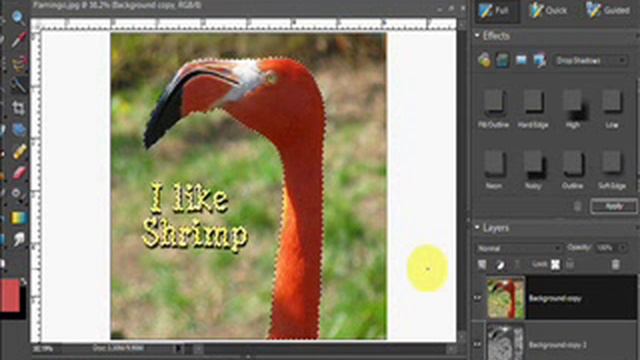The image size is (640, 360).
Task: Click the layer Opacity value field
Action: tap(606, 248)
